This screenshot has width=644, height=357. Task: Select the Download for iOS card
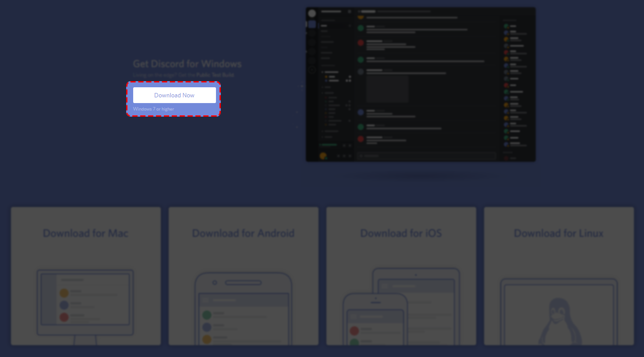pos(401,276)
